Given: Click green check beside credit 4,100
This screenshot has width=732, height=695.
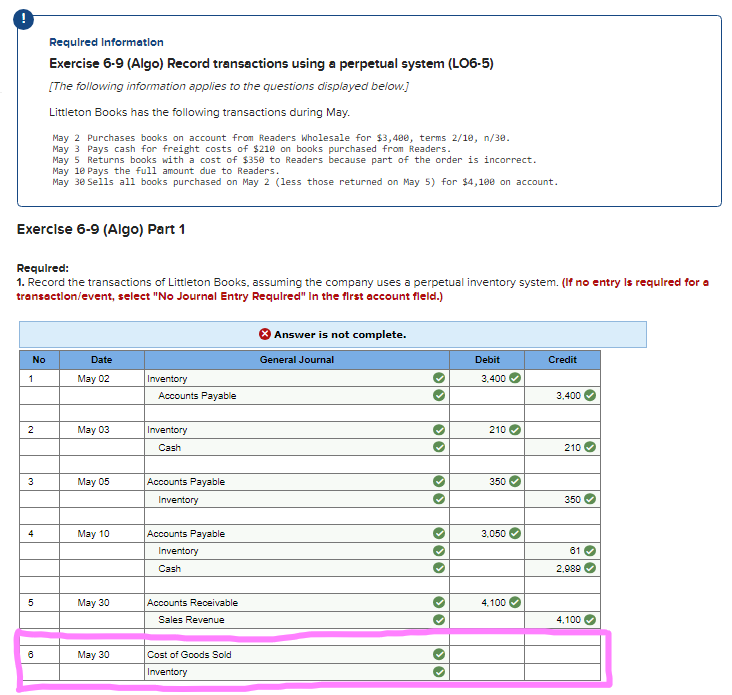Looking at the screenshot, I should pyautogui.click(x=590, y=619).
